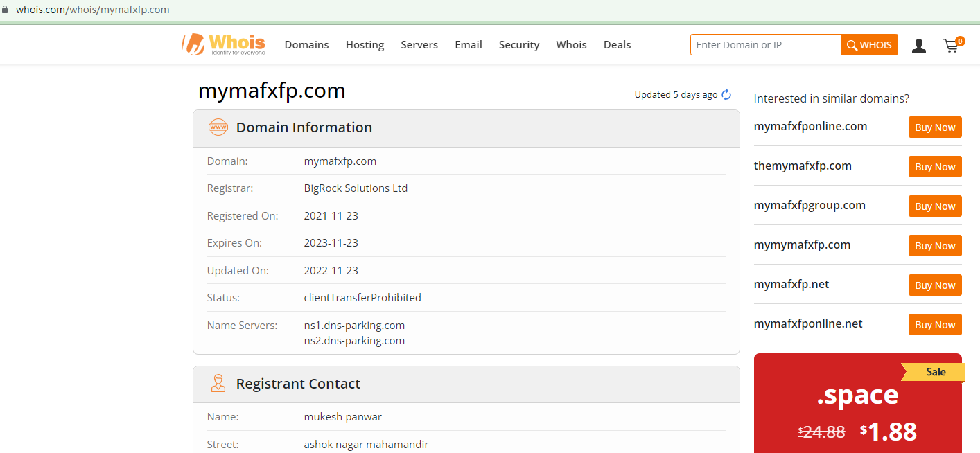Buy mymafxfpgroup.com with Buy Now

pyautogui.click(x=935, y=206)
